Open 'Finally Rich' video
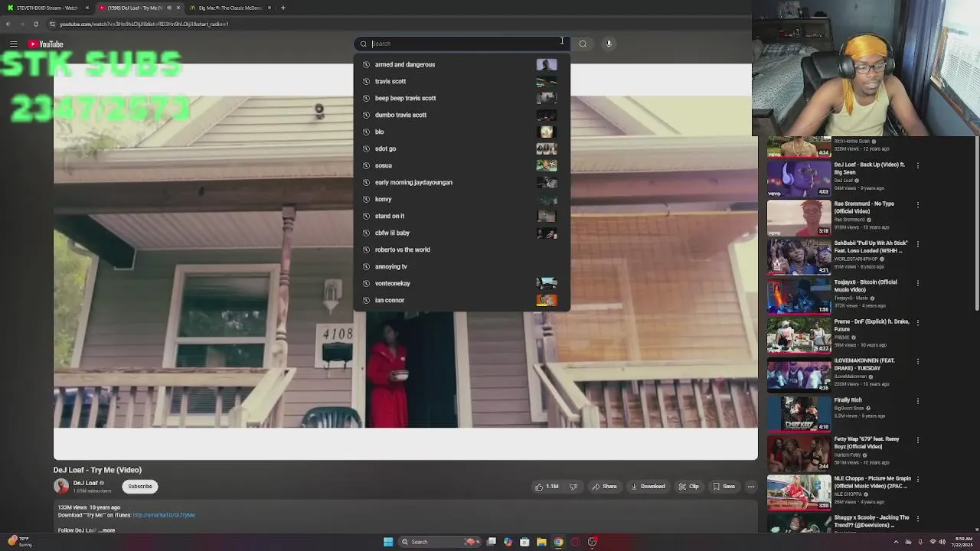Viewport: 980px width, 551px height. tap(799, 413)
